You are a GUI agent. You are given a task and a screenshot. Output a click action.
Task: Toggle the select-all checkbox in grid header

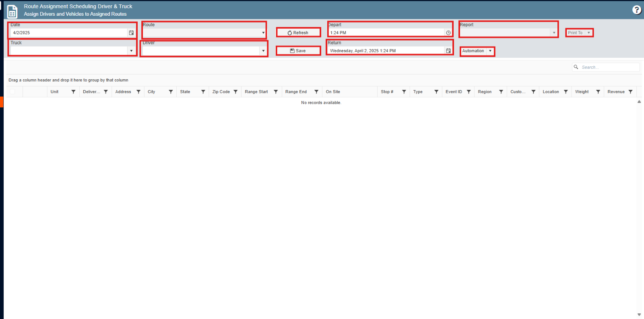tap(12, 92)
